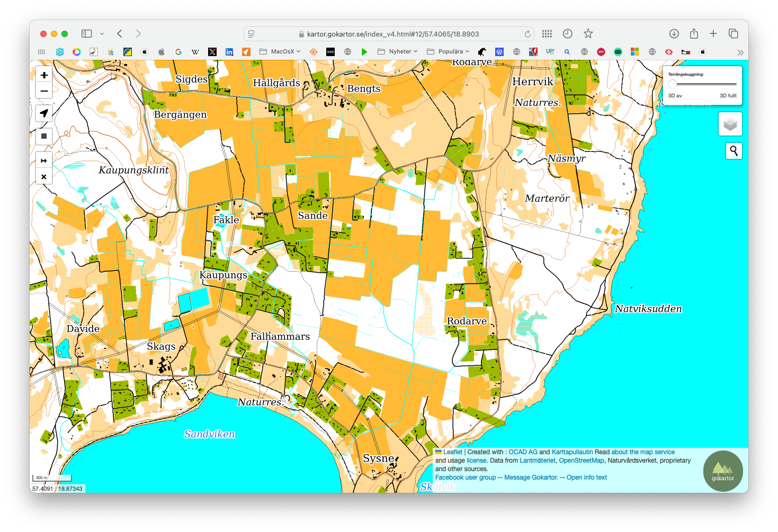
Task: Zoom in on the map
Action: tap(44, 75)
